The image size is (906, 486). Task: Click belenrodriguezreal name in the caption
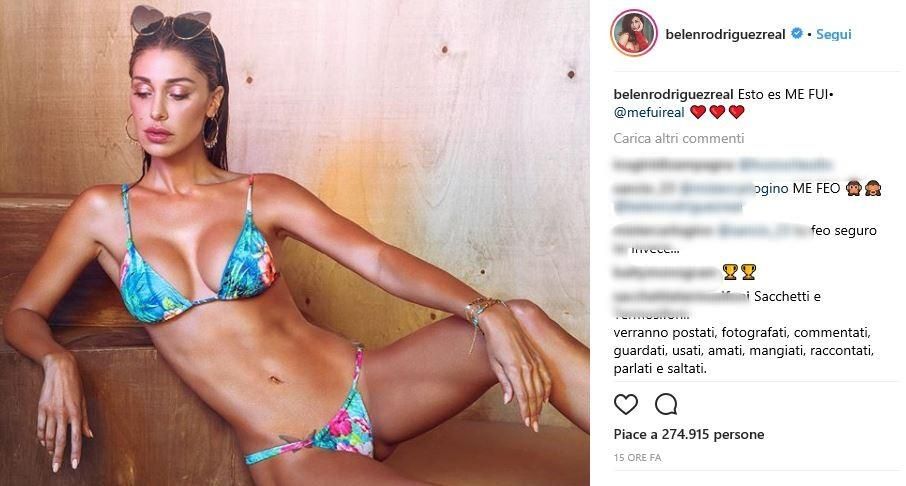[674, 94]
